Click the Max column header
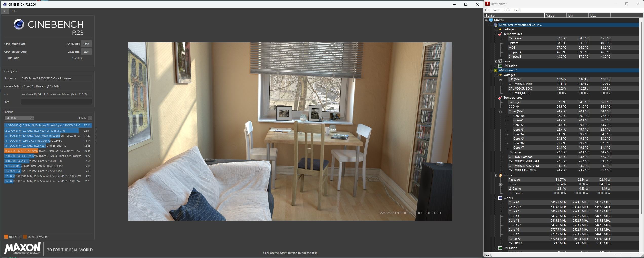The height and width of the screenshot is (258, 644). pos(599,15)
